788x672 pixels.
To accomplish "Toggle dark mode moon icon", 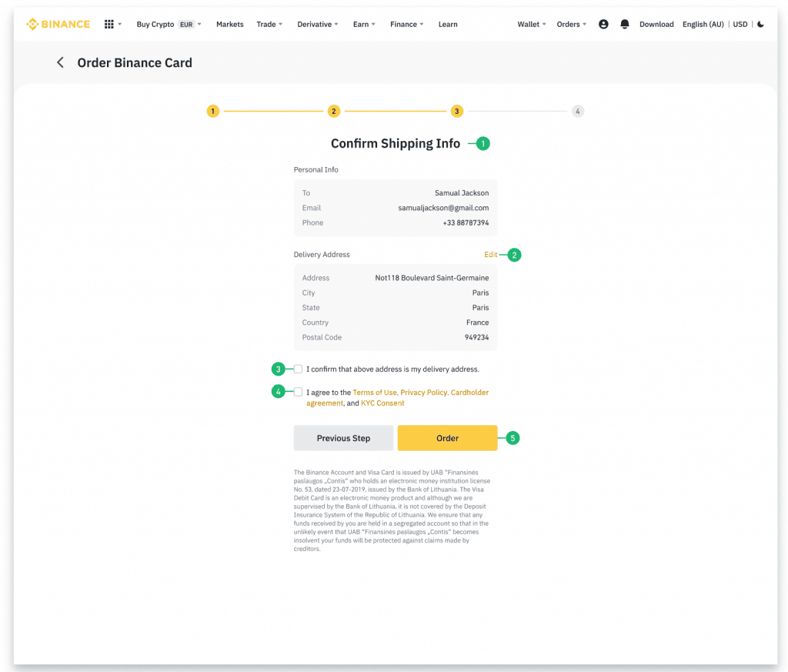I will [x=760, y=24].
